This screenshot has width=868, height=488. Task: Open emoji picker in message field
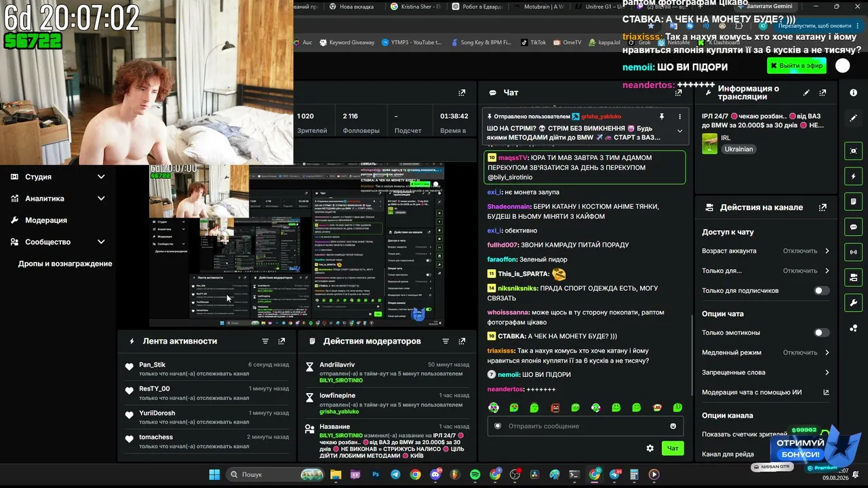673,426
